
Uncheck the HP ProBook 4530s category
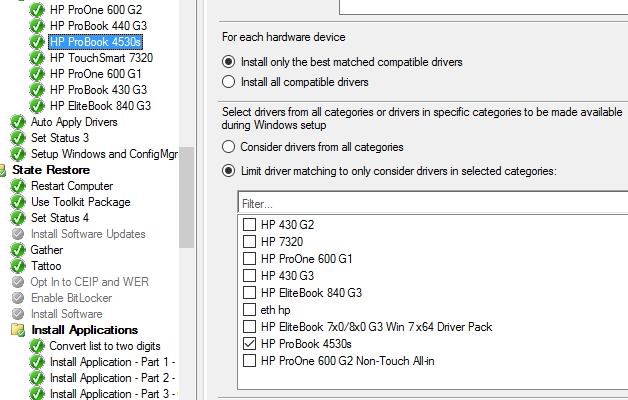[249, 343]
